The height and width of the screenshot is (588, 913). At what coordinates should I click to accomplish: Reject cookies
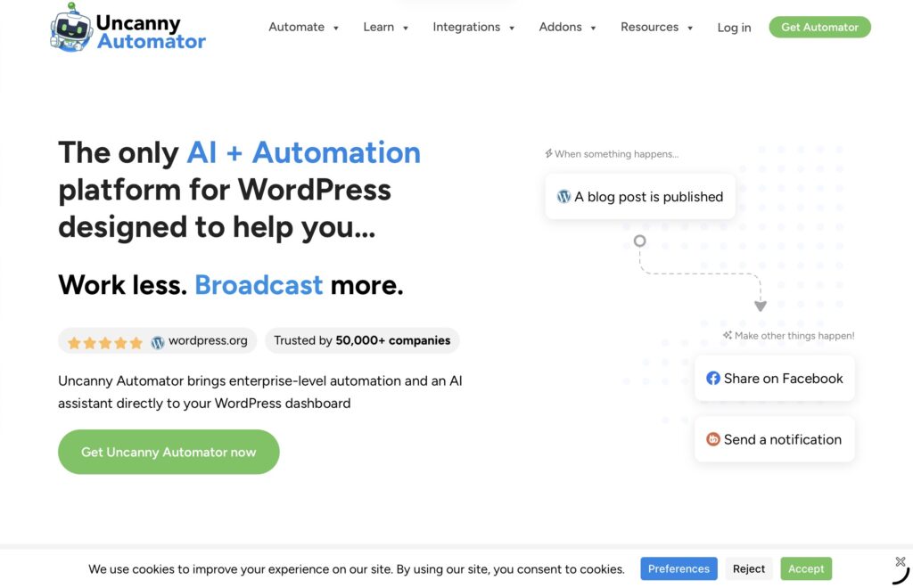click(749, 568)
